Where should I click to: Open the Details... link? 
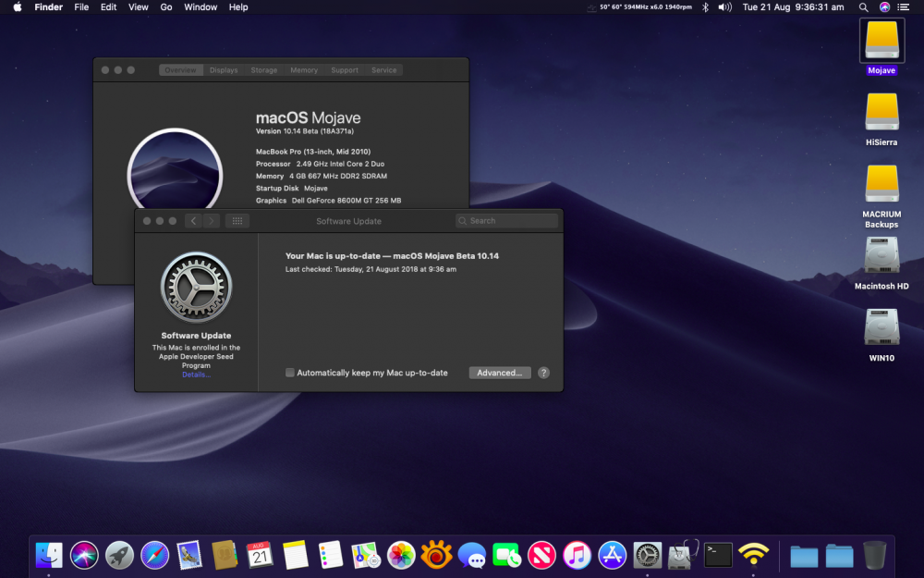click(196, 375)
